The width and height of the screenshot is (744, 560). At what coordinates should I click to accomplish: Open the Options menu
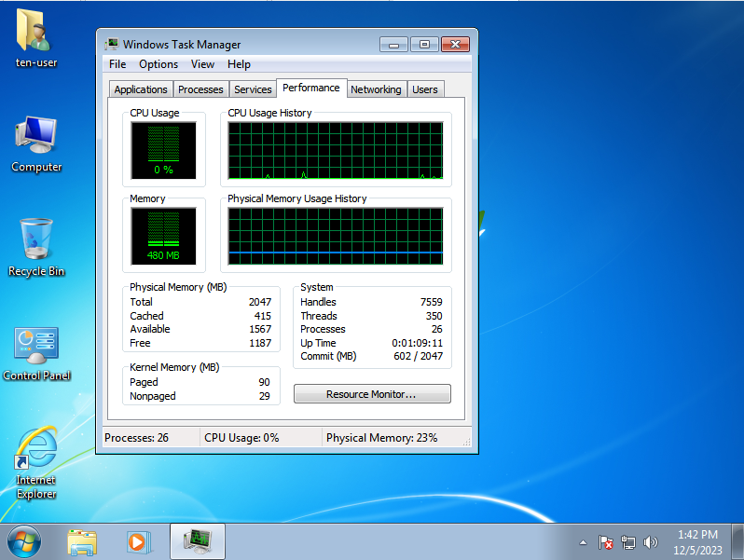tap(158, 64)
